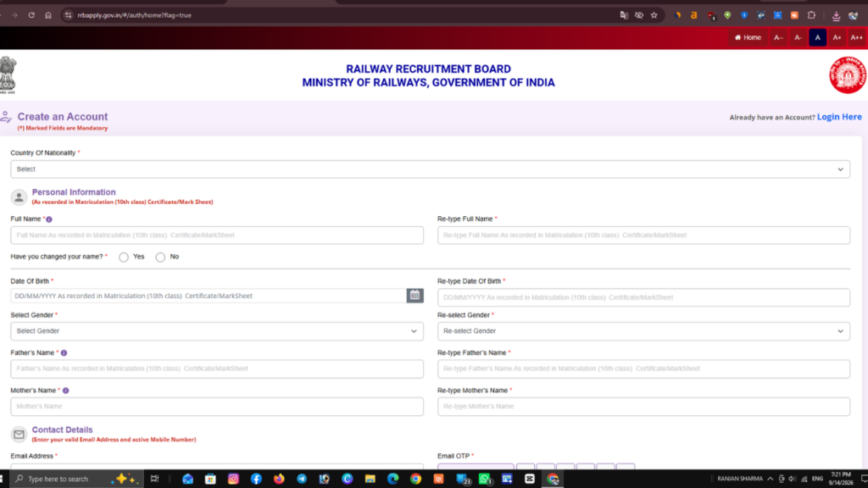Click the browser home icon
This screenshot has height=488, width=868.
(x=48, y=15)
